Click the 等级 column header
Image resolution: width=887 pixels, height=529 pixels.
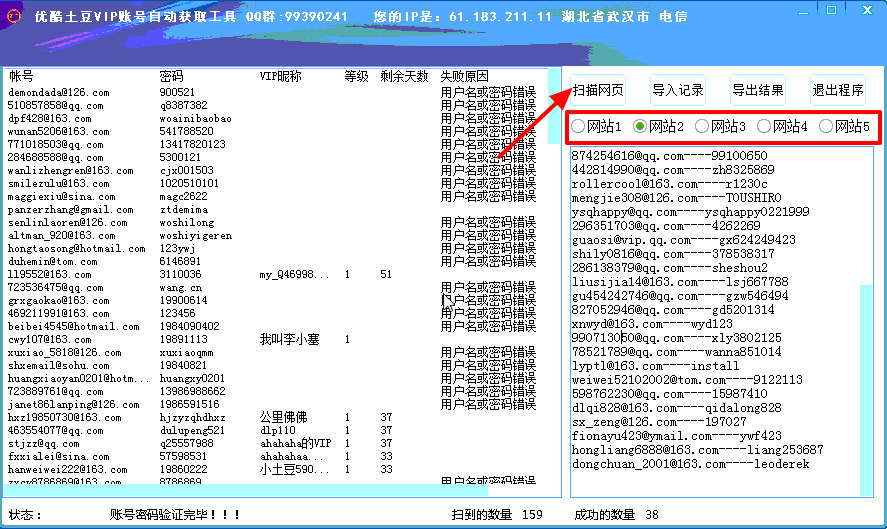pyautogui.click(x=356, y=76)
